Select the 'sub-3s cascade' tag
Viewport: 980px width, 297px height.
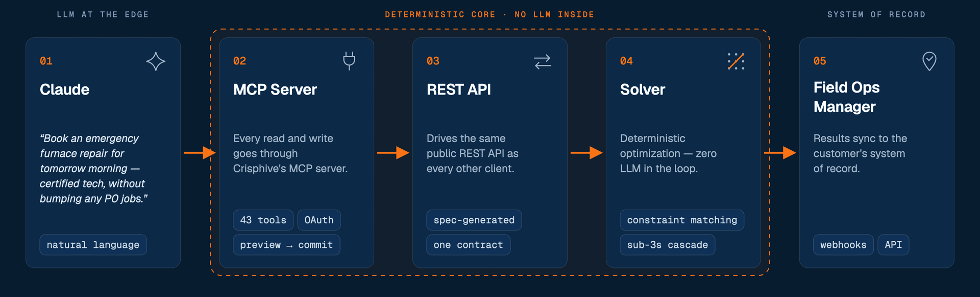(x=668, y=245)
